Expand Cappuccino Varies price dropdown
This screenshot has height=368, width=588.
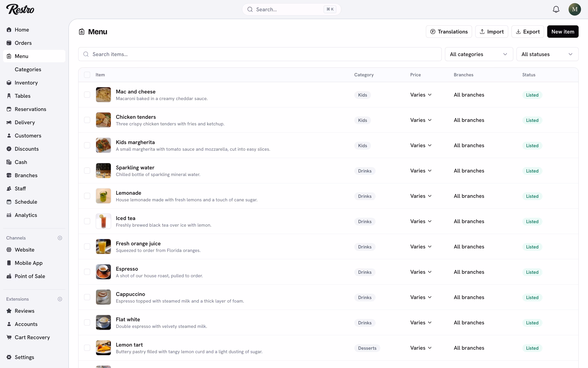[421, 298]
